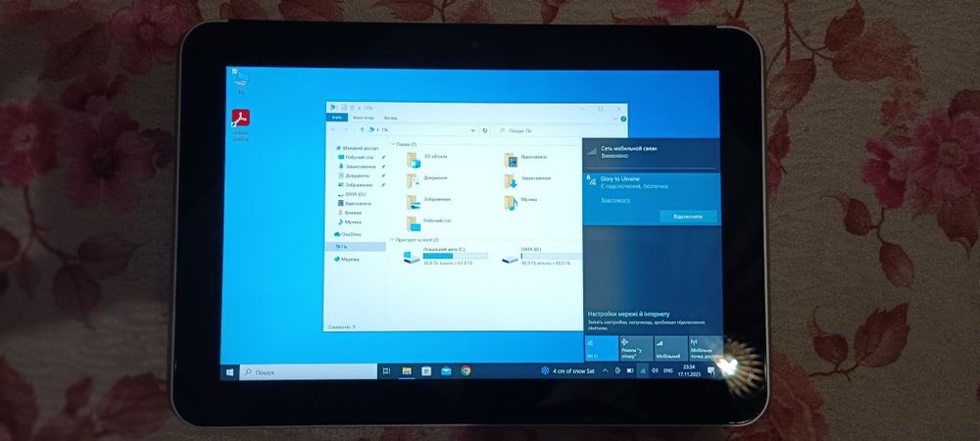
Task: Open Task View on the taskbar
Action: [x=386, y=371]
